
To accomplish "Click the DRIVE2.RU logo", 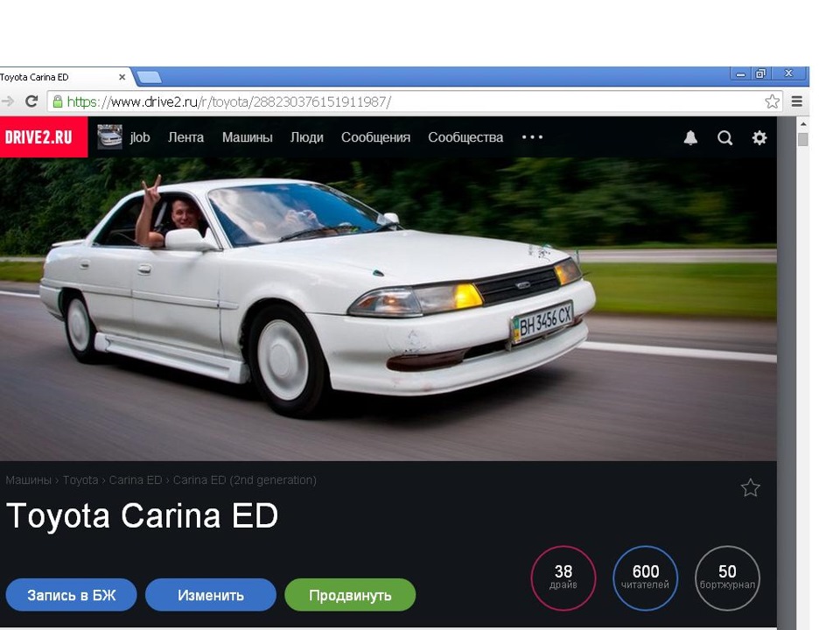I will (44, 137).
